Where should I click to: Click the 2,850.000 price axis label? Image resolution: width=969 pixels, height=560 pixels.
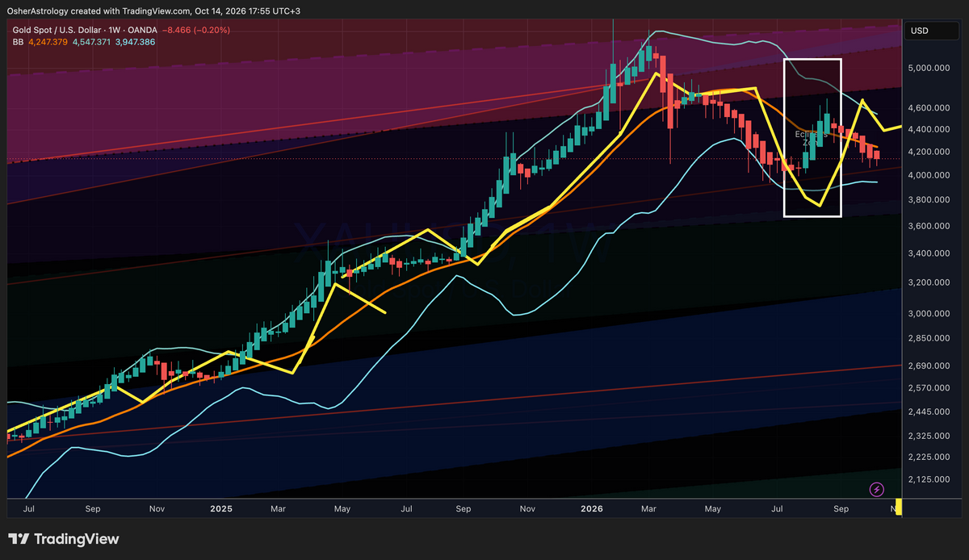927,338
